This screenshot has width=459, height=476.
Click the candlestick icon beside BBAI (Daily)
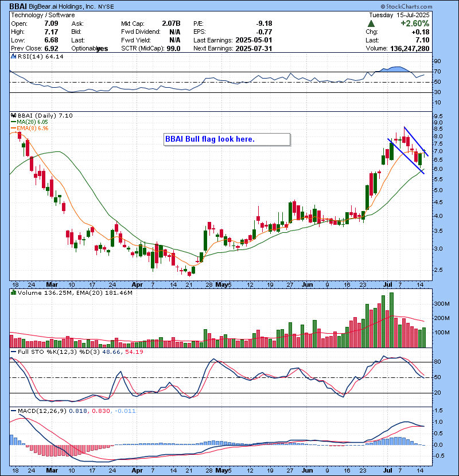[13, 115]
